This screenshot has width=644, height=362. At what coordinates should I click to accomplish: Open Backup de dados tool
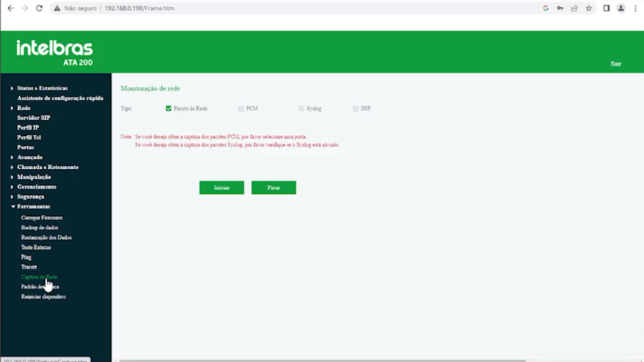pos(40,228)
